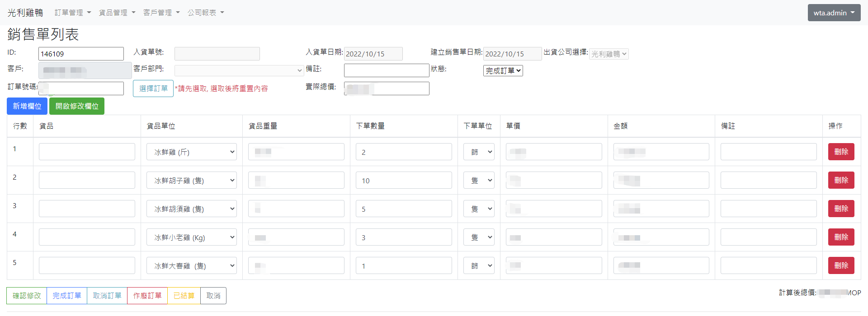Open the 冰鮮大春雞 (隻) unit dropdown

(x=192, y=265)
